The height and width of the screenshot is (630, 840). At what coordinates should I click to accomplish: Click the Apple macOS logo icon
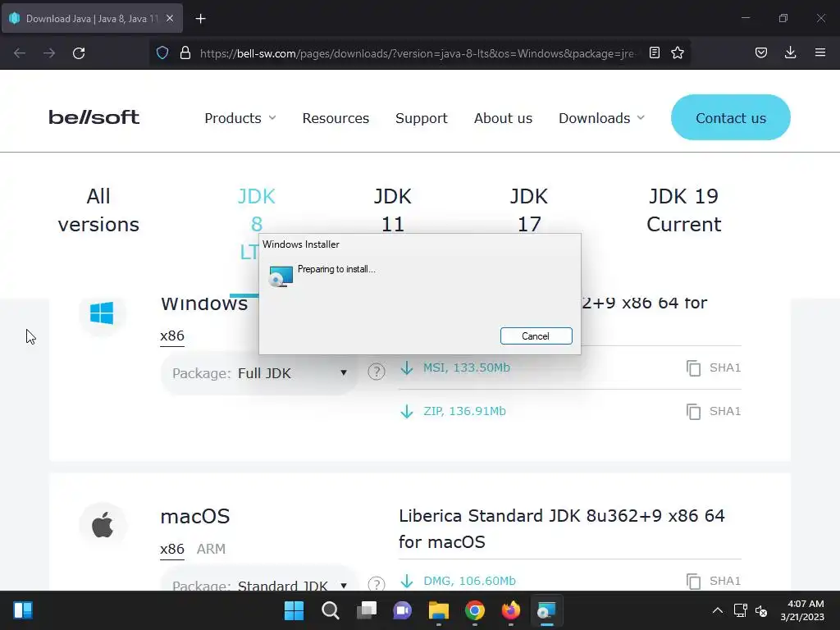click(103, 524)
